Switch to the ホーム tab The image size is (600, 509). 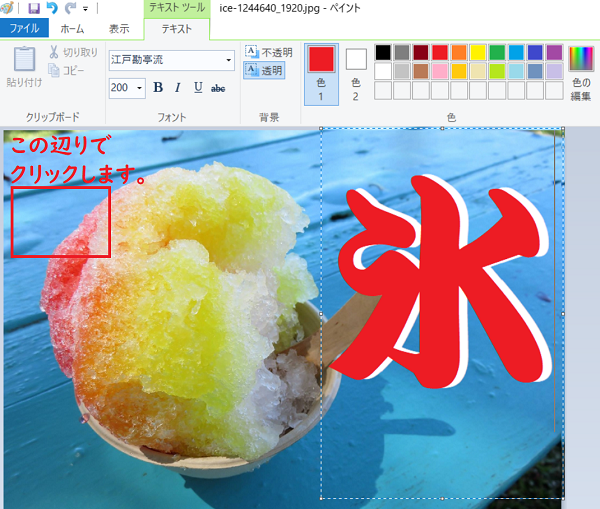point(72,29)
